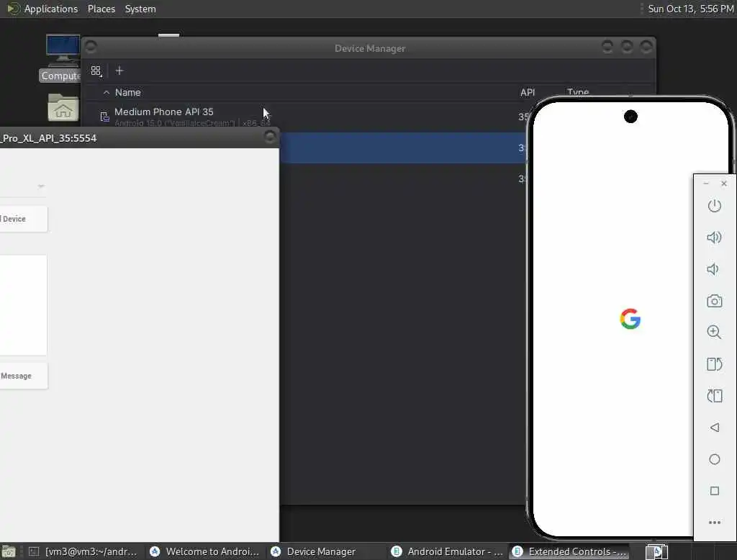Image resolution: width=737 pixels, height=560 pixels.
Task: Click inside the white message text box
Action: tap(22, 305)
